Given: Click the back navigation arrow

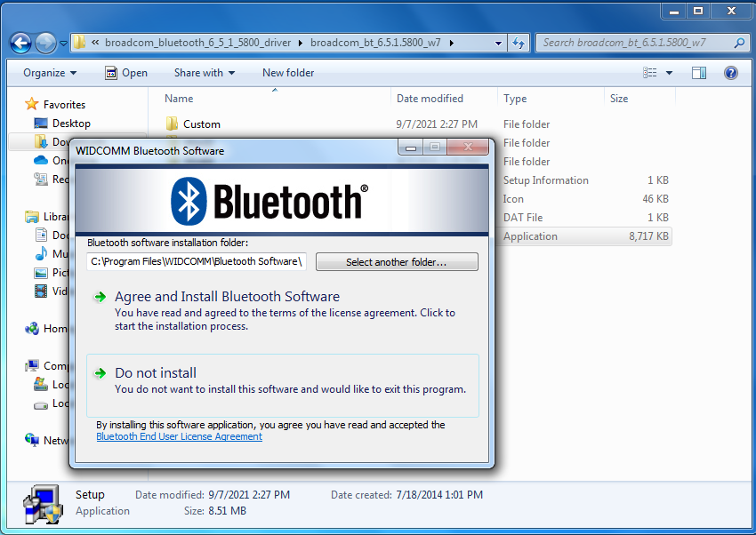Looking at the screenshot, I should pos(20,42).
